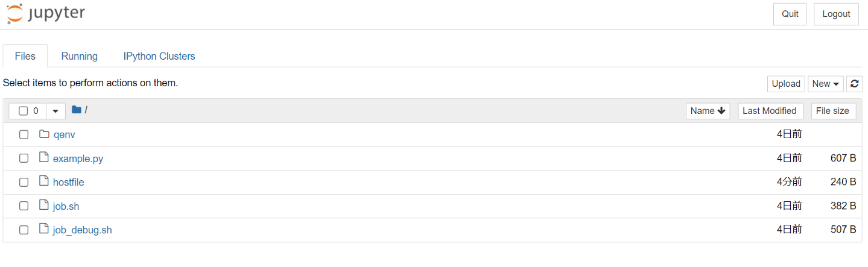Tick the checkbox beside example.py

tap(24, 159)
